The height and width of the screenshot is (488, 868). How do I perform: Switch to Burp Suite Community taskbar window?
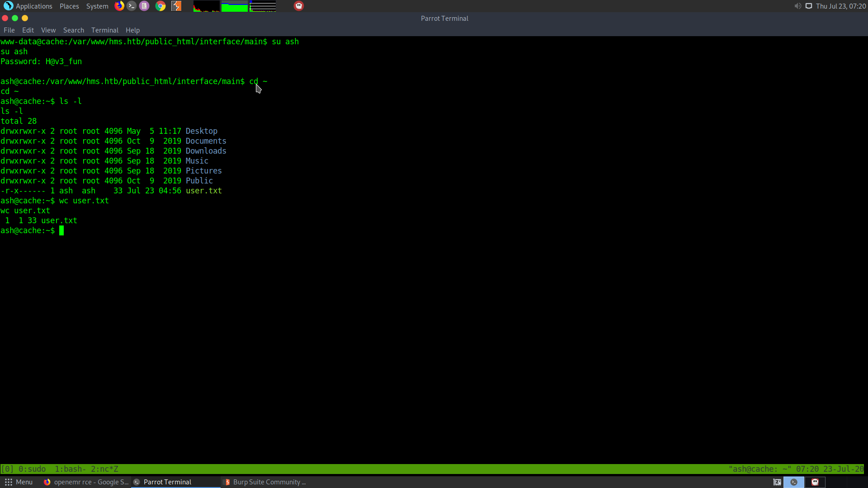265,482
